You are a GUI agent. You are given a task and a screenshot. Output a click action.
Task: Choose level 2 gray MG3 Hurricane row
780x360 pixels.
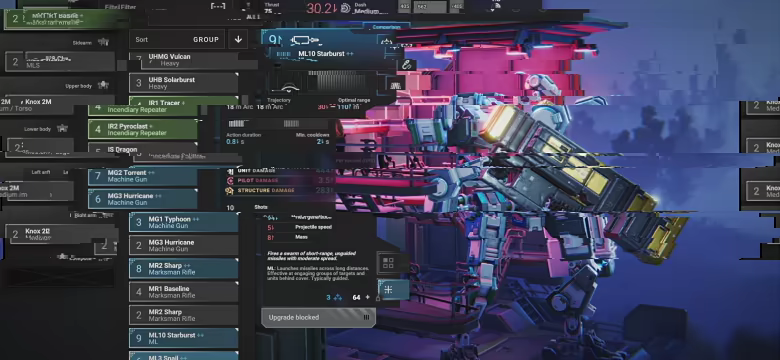point(184,245)
